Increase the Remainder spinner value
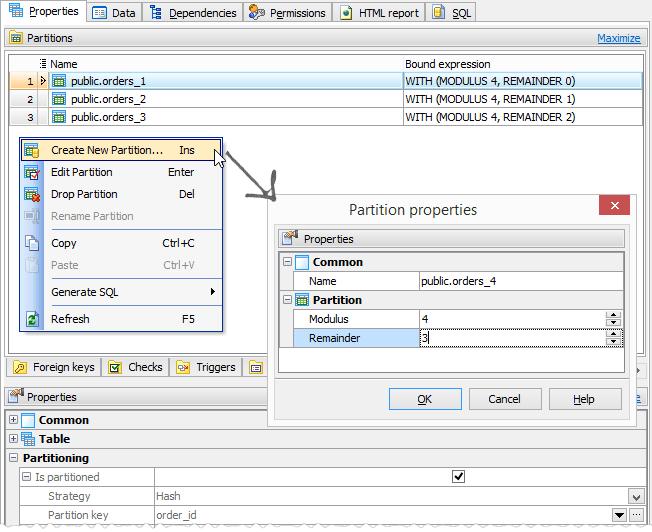Screen dimensions: 652x532 point(613,334)
